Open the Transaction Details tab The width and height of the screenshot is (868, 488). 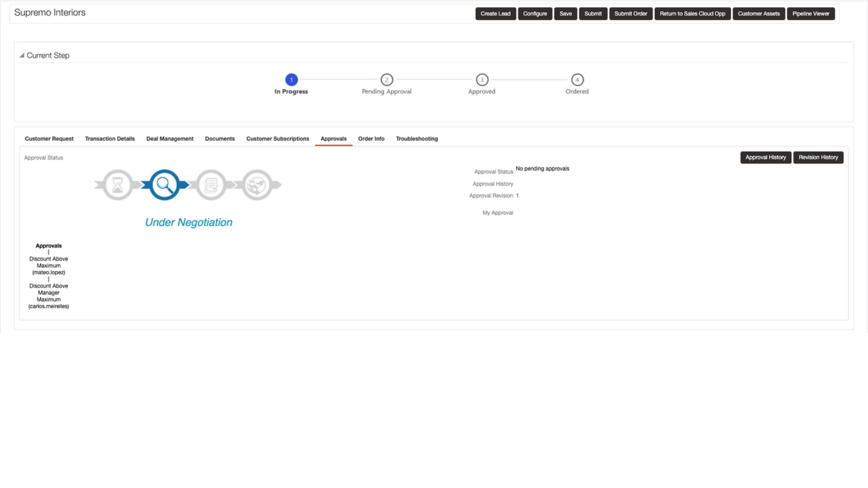click(110, 139)
